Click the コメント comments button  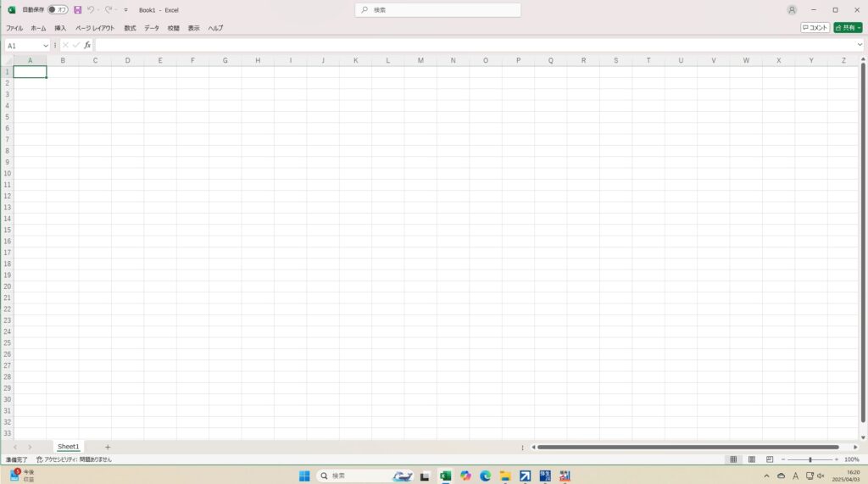815,28
